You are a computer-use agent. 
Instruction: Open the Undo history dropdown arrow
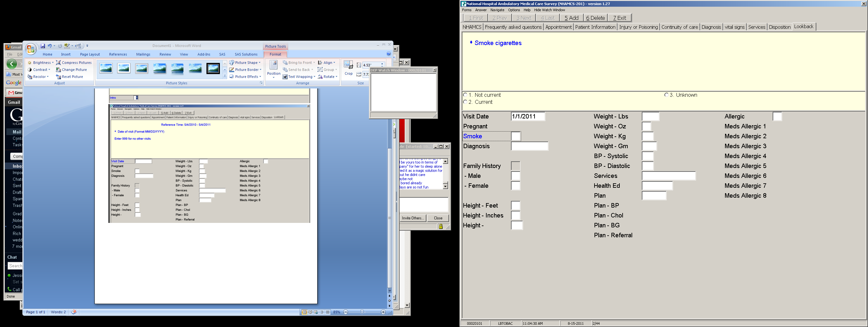[54, 46]
